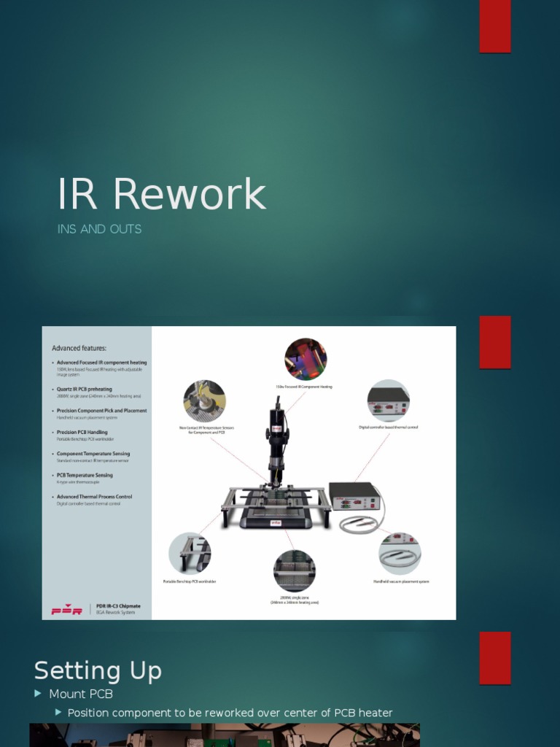Click the 'Setting Up' heading
The image size is (560, 747).
click(98, 671)
